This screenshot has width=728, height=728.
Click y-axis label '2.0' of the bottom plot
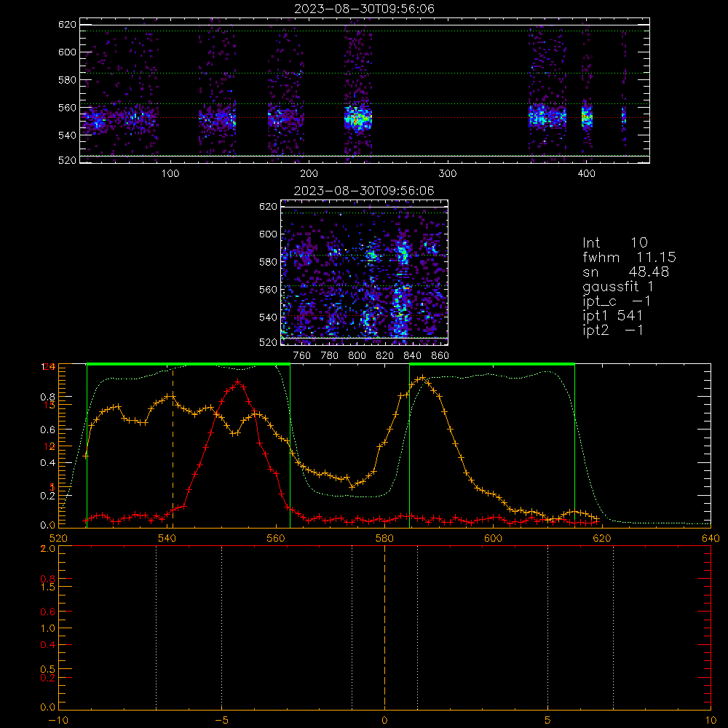click(x=48, y=549)
